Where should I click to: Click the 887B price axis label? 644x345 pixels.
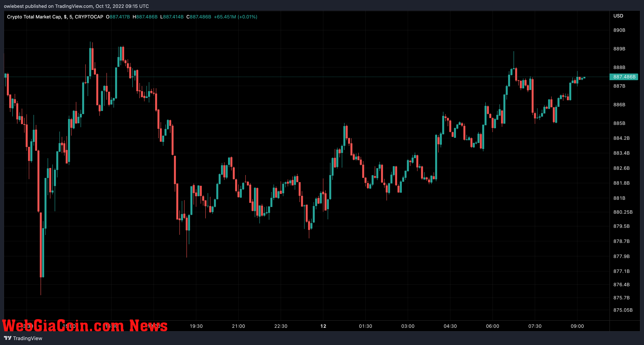coord(619,86)
